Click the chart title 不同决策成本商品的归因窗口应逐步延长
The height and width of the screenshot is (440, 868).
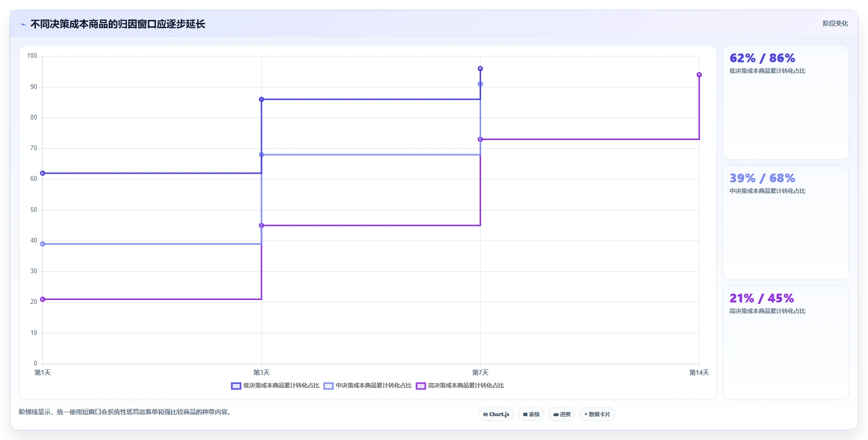(x=118, y=24)
